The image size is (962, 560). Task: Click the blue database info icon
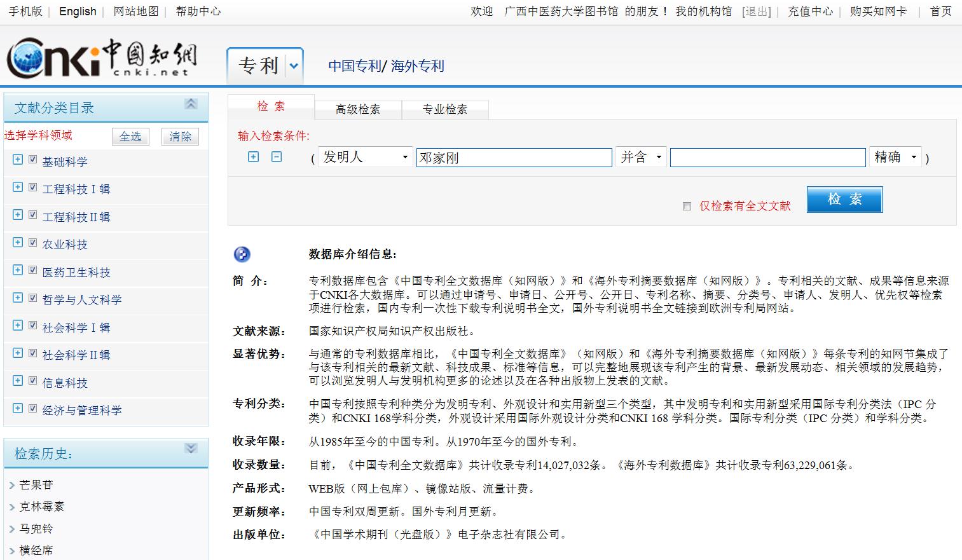(242, 255)
